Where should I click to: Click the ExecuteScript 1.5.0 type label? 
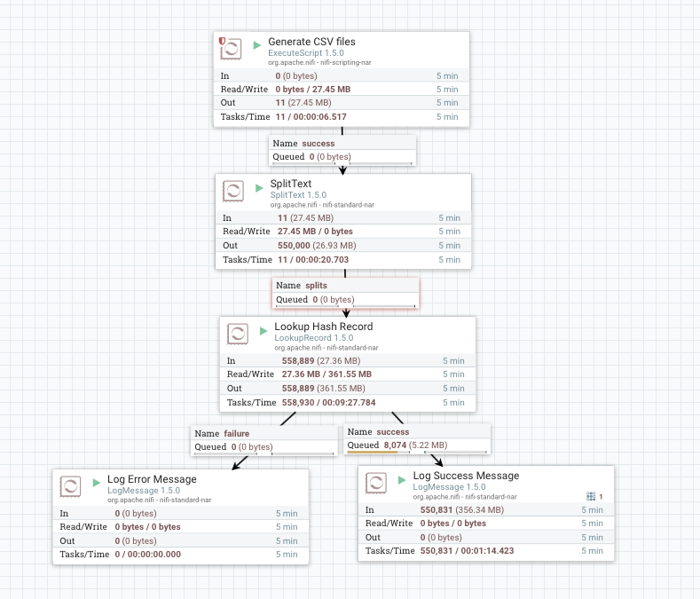coord(306,52)
